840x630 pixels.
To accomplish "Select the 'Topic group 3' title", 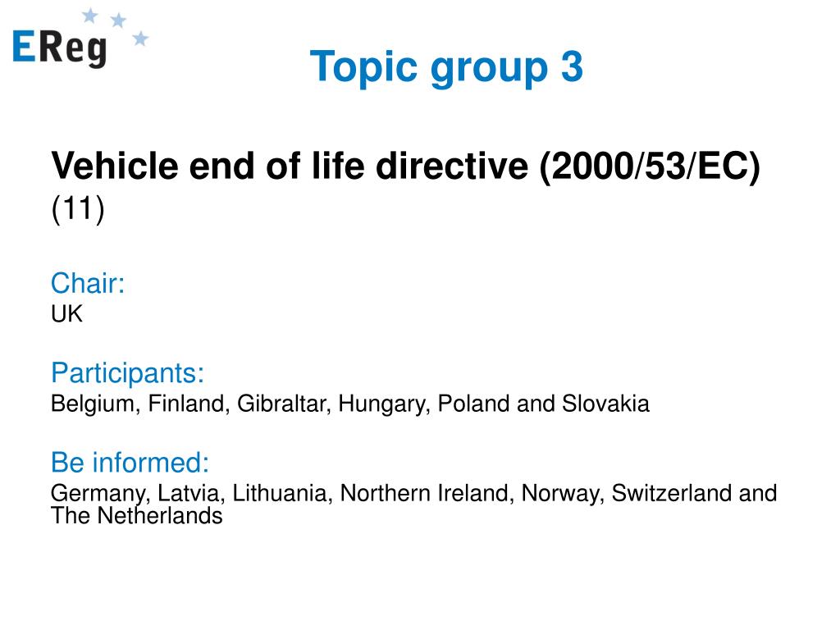I will (446, 67).
